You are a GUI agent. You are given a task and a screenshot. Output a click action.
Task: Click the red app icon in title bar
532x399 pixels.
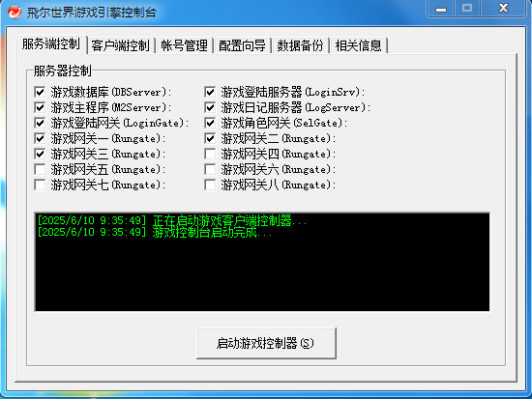point(15,12)
